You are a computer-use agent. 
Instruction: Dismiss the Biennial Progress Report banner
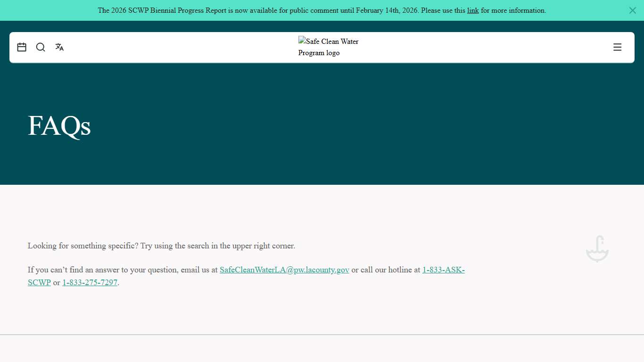pyautogui.click(x=632, y=10)
